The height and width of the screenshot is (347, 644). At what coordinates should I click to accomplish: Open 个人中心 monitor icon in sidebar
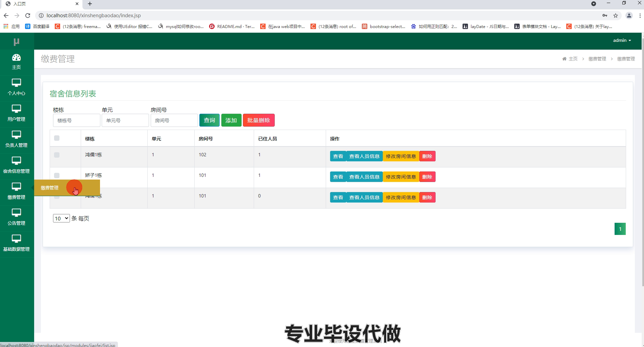tap(16, 83)
